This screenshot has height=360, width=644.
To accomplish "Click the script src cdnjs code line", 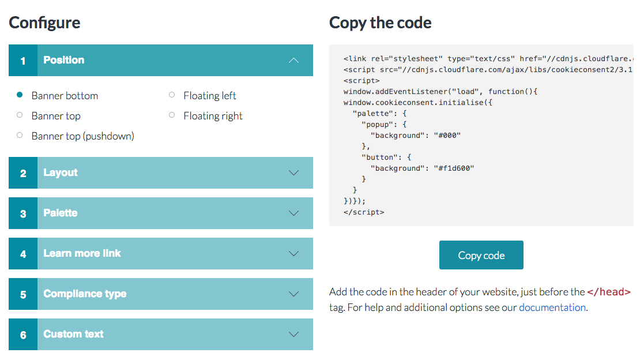I will (488, 69).
